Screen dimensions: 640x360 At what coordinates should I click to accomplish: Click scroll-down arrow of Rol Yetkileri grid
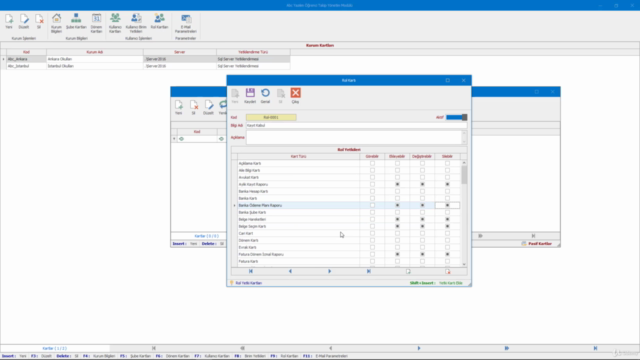464,264
